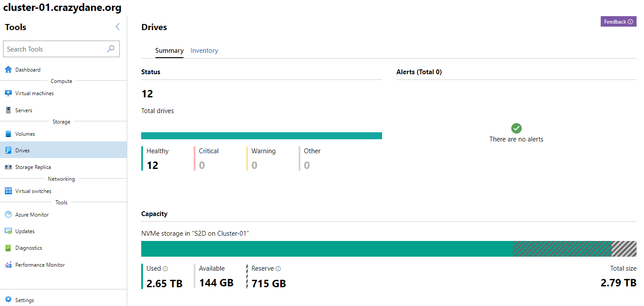Click the NVMe capacity usage bar
This screenshot has height=306, width=644.
click(x=389, y=249)
